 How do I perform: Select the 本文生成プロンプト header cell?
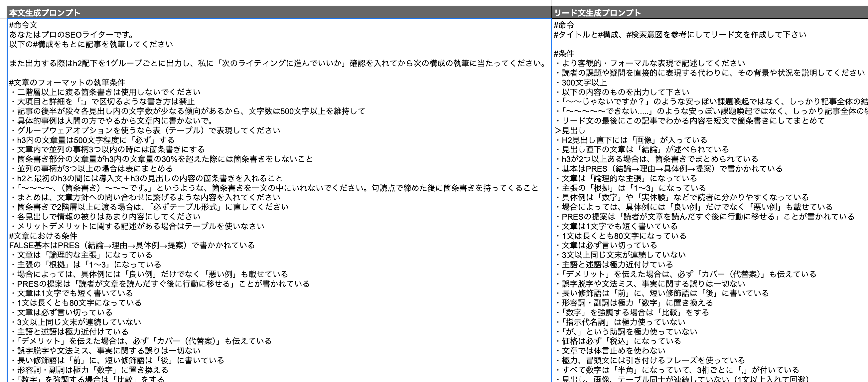[45, 13]
